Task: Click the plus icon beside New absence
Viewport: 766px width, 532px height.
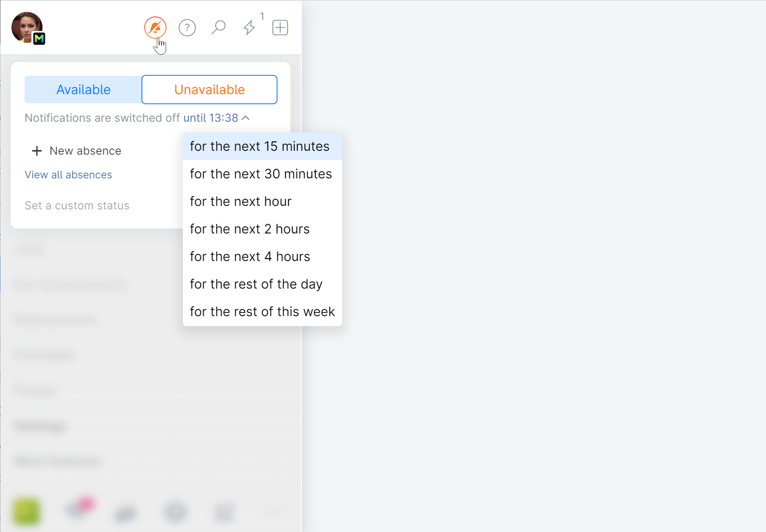Action: [37, 151]
